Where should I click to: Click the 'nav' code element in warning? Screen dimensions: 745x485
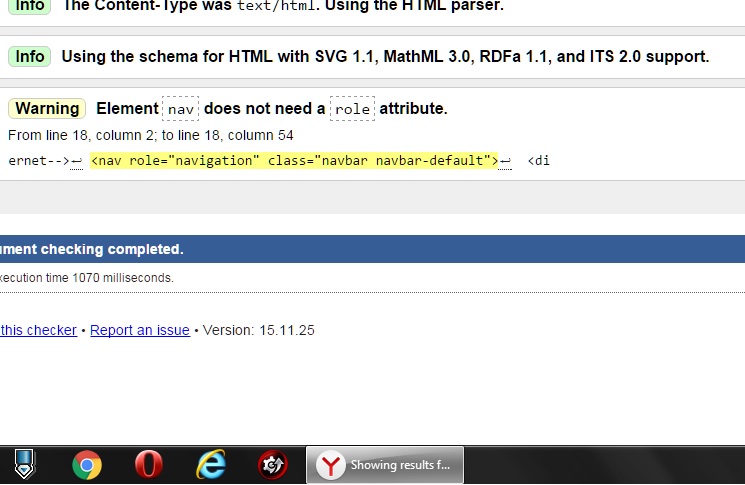pos(181,109)
